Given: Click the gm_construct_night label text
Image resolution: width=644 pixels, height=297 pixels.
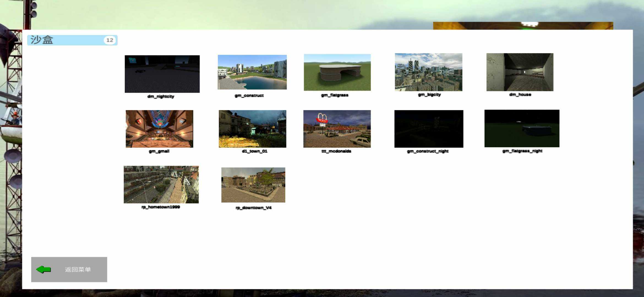Looking at the screenshot, I should (428, 151).
